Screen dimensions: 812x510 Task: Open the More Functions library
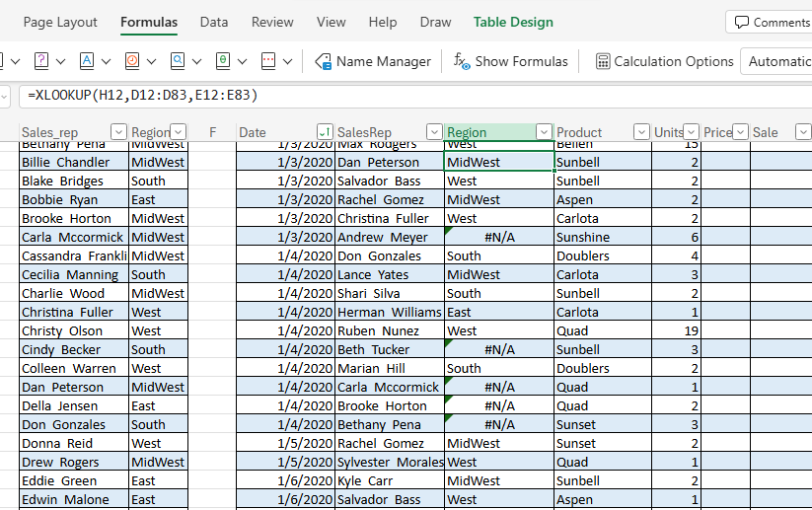275,61
